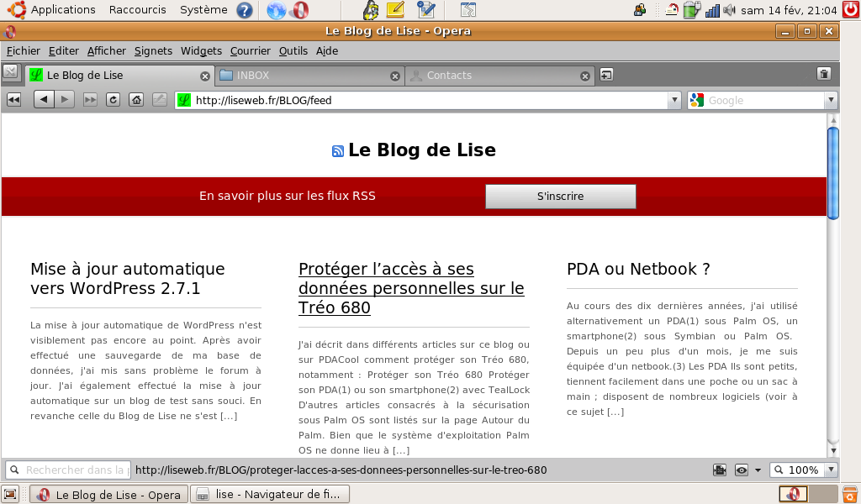Open the mail panel icon left of tabs

11,72
